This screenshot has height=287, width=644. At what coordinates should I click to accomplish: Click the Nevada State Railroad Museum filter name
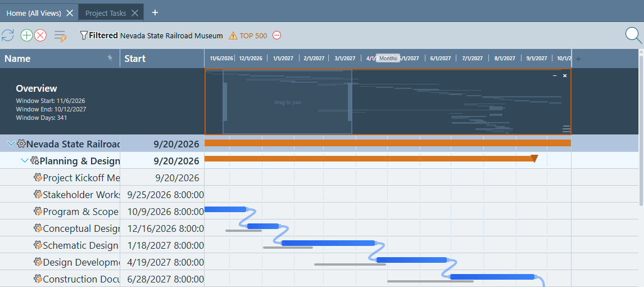171,36
